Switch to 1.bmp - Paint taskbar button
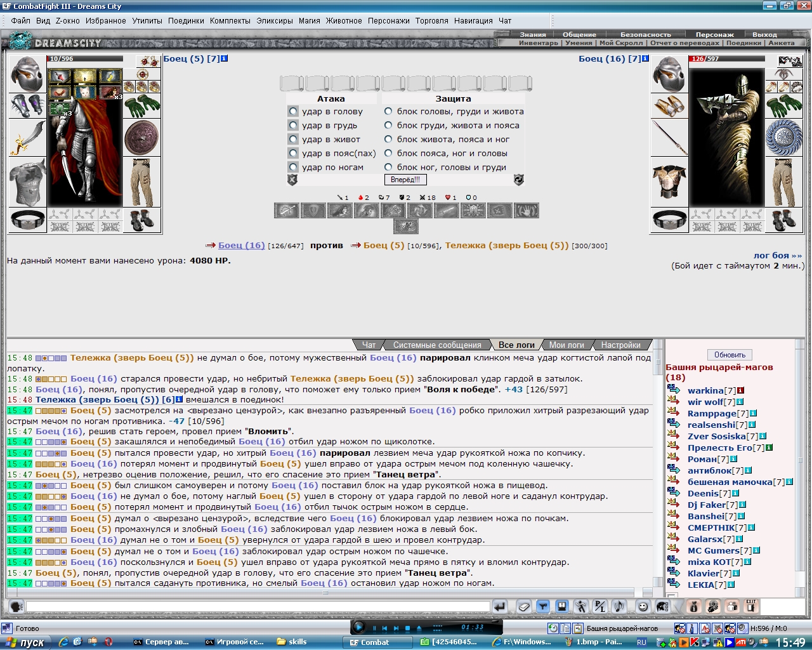Viewport: 812px width, 650px height. 595,642
